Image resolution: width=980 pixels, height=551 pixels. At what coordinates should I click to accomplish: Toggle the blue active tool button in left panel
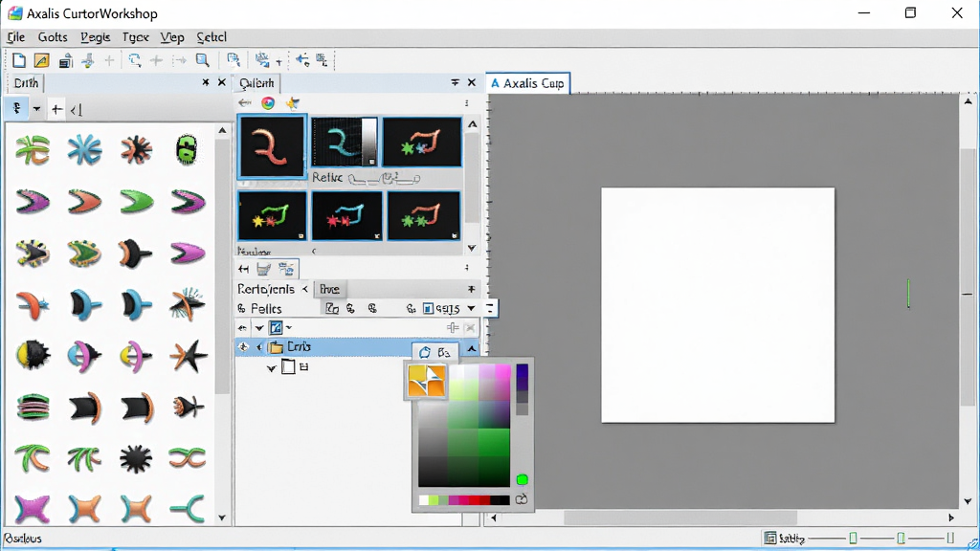(x=17, y=109)
